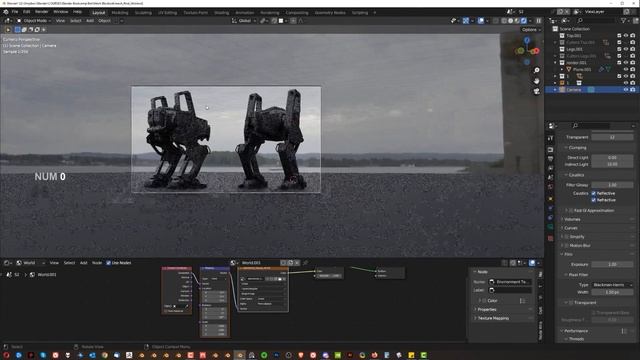Toggle the Reflective caustics checkbox
Viewport: 640px width, 360px height.
point(593,193)
